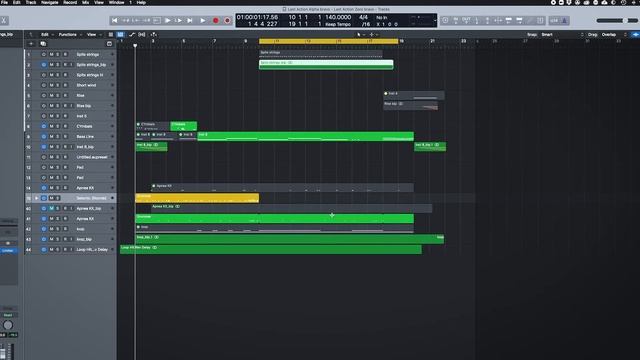
Task: Open the Drag mode Overlap dropdown
Action: click(613, 35)
